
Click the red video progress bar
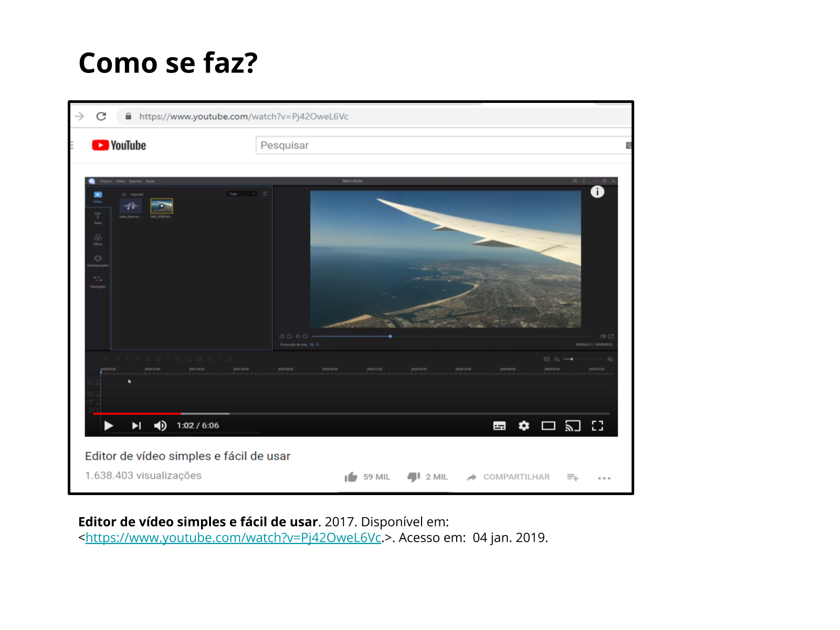pyautogui.click(x=136, y=414)
